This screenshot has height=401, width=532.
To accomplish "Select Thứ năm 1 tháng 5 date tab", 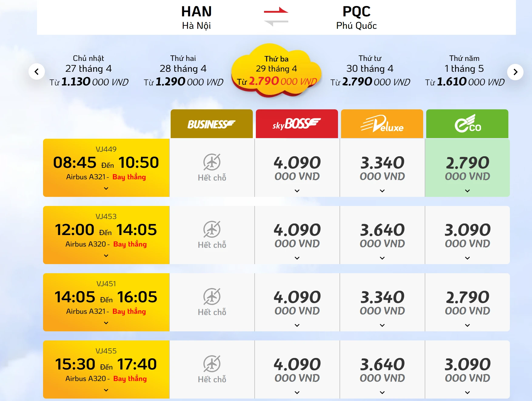I will tap(464, 71).
